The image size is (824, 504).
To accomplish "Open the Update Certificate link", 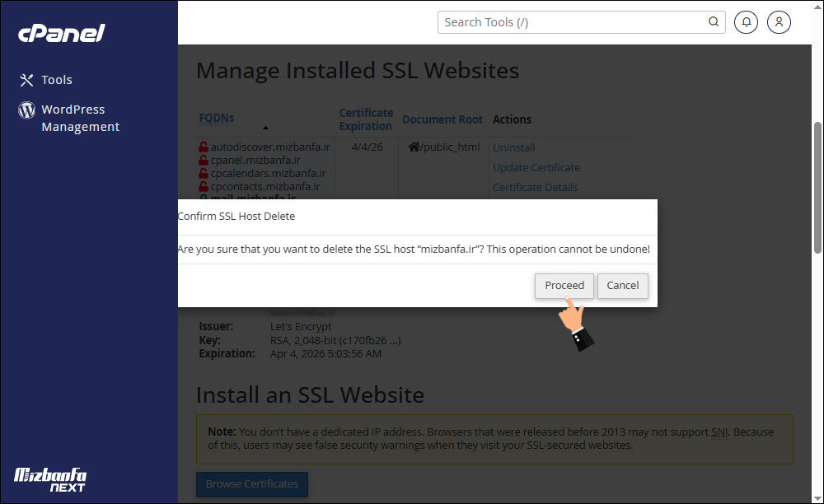I will (536, 167).
